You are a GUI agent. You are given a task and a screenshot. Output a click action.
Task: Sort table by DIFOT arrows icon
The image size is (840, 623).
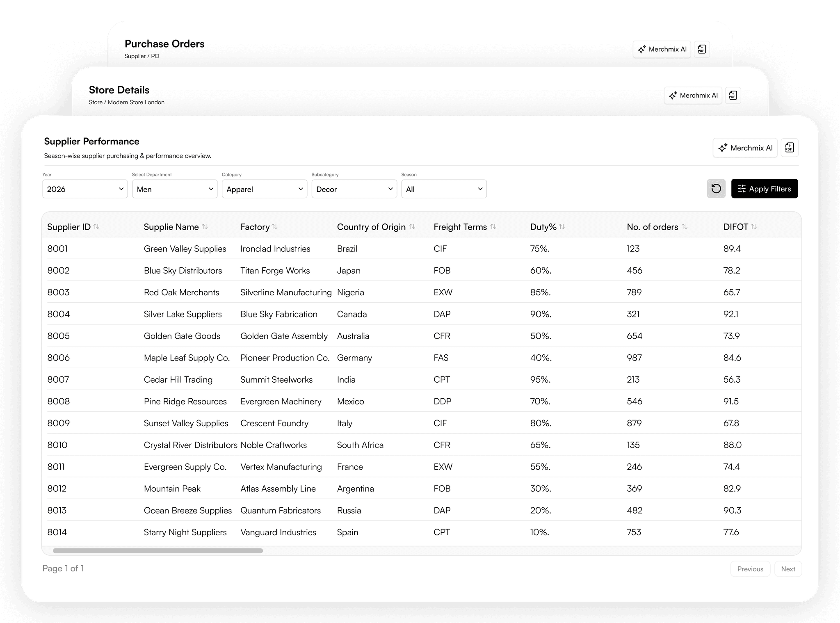click(x=754, y=227)
